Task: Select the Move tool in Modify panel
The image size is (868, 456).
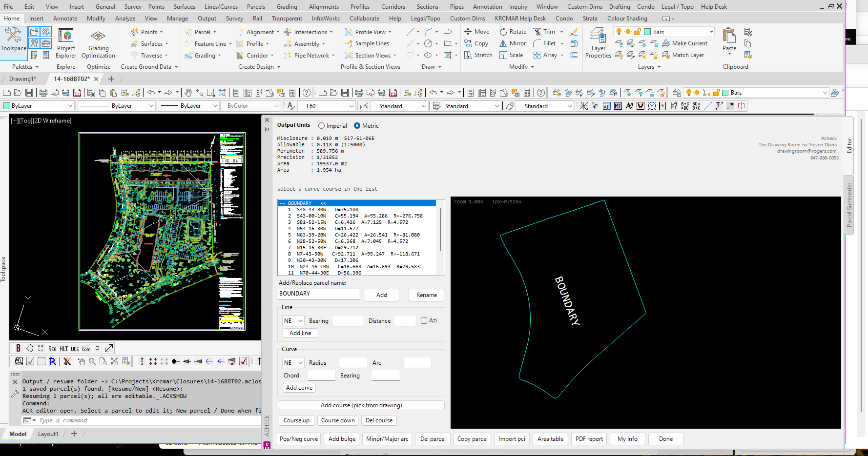Action: pyautogui.click(x=476, y=32)
